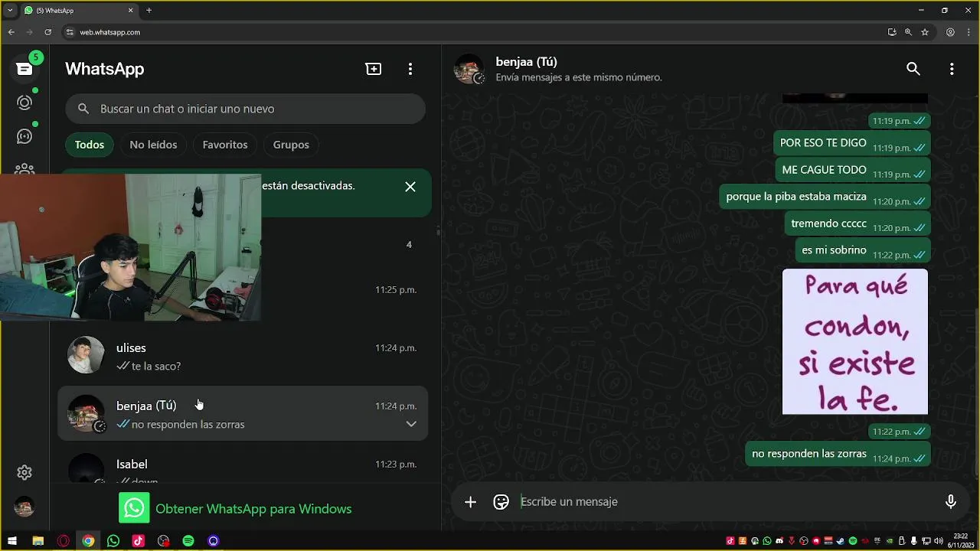Select the Grupos filter
Image resolution: width=980 pixels, height=551 pixels.
(x=291, y=145)
